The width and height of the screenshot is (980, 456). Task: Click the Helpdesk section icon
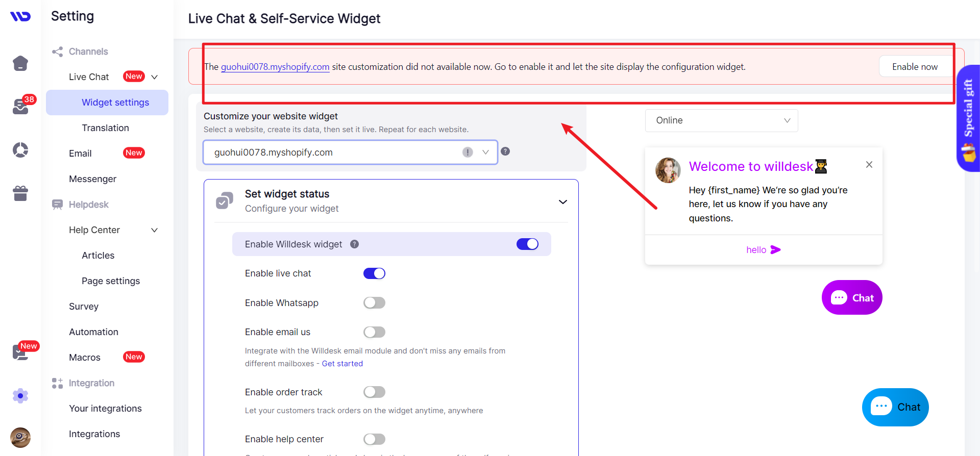57,205
